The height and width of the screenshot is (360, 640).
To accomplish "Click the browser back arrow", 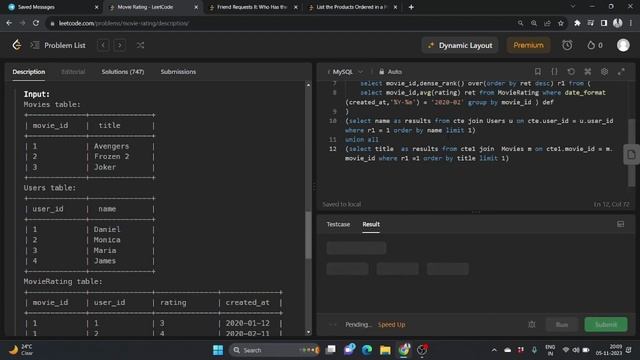I will pos(9,23).
